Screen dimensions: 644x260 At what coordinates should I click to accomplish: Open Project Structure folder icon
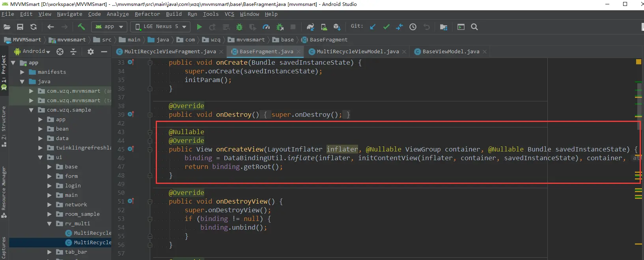444,27
